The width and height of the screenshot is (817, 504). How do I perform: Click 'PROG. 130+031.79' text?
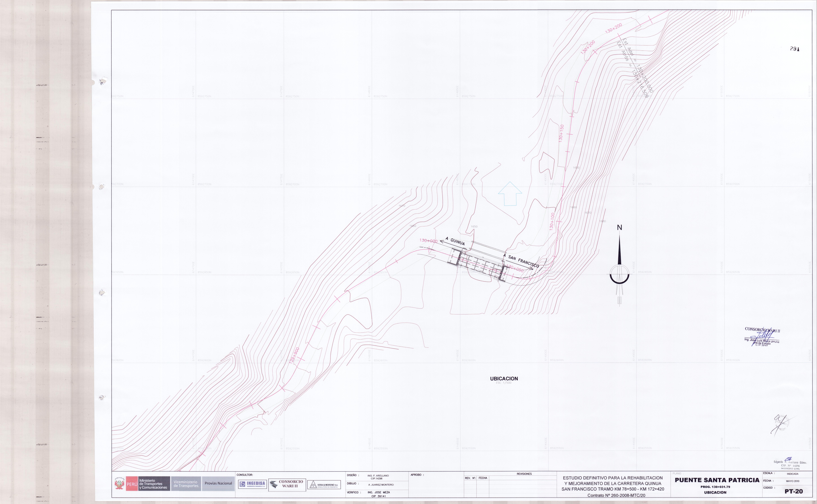pyautogui.click(x=715, y=487)
